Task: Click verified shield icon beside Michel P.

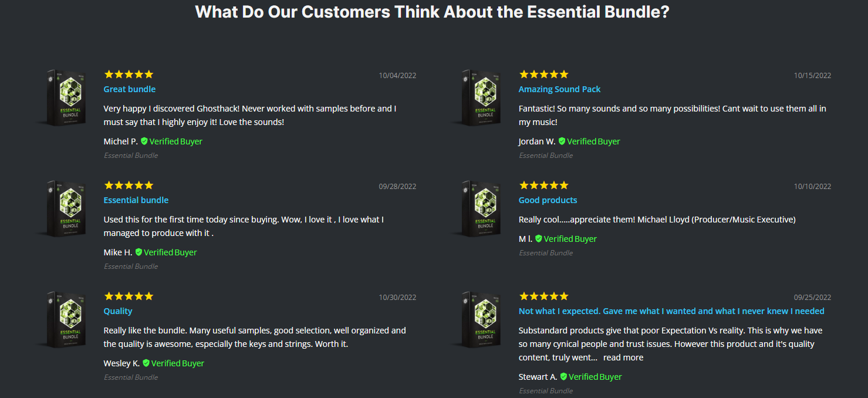Action: (x=144, y=141)
